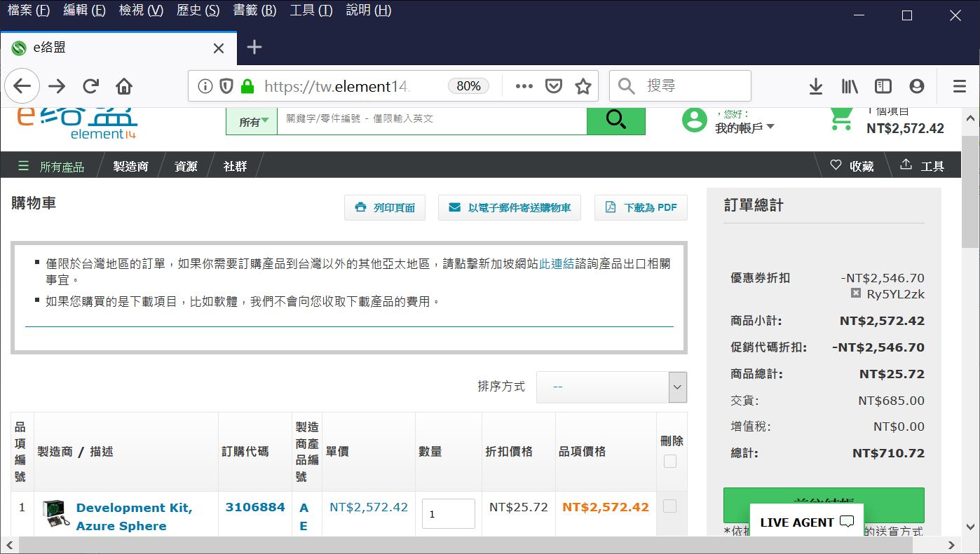Expand 我的帳戶 account dropdown

[744, 127]
